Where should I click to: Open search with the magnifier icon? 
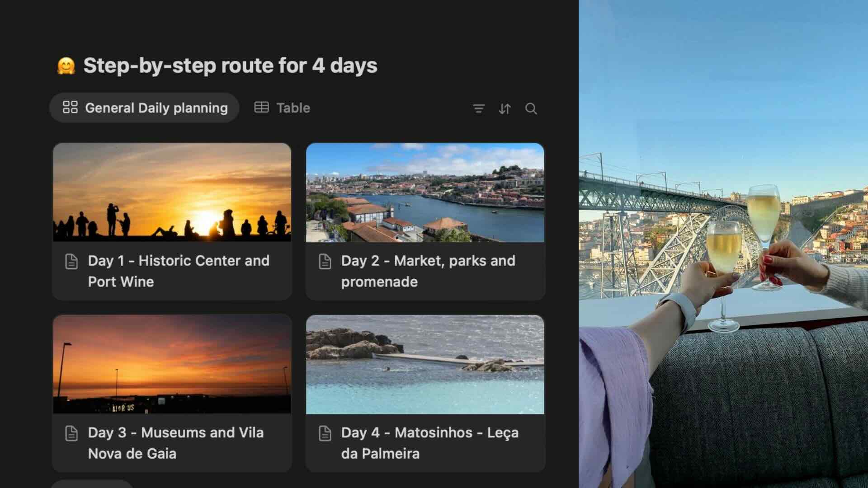click(x=531, y=108)
